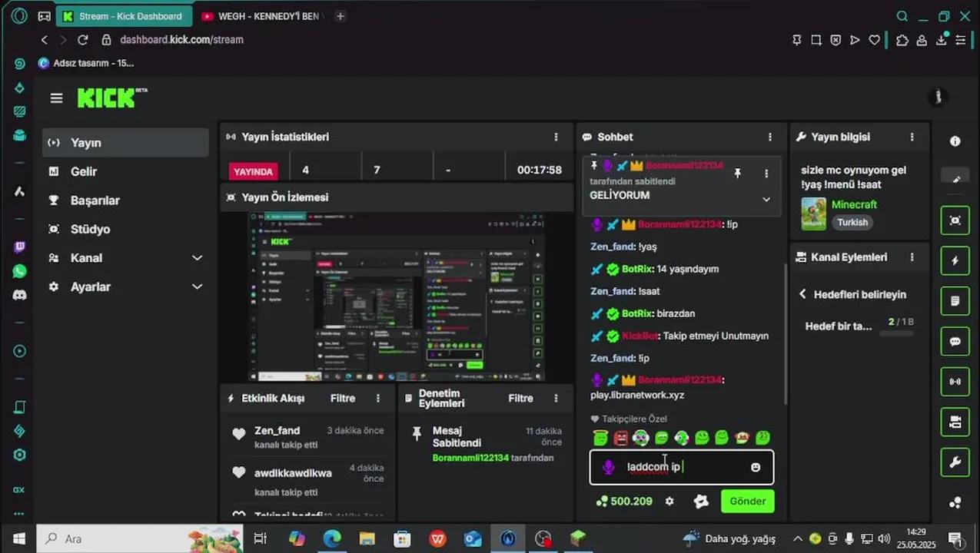Toggle stream statistics widget in right rail
The height and width of the screenshot is (553, 980).
pos(955,381)
